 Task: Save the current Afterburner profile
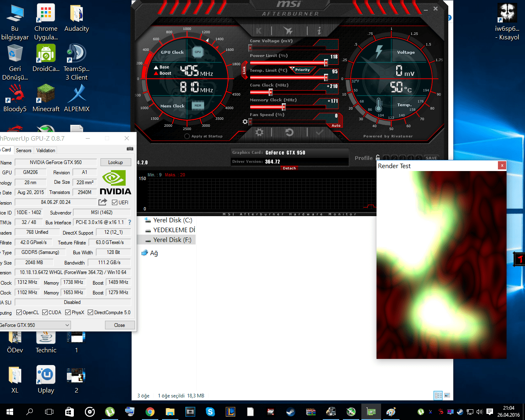[x=431, y=158]
